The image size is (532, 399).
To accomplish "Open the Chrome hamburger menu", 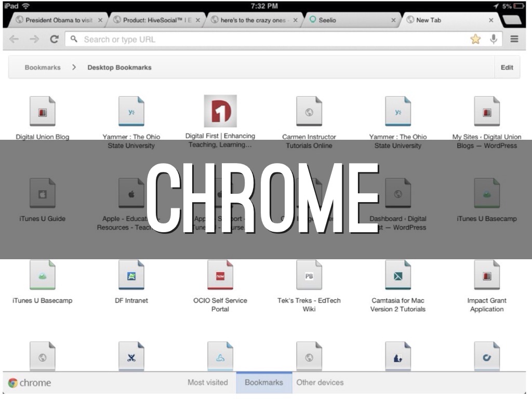I will (514, 39).
